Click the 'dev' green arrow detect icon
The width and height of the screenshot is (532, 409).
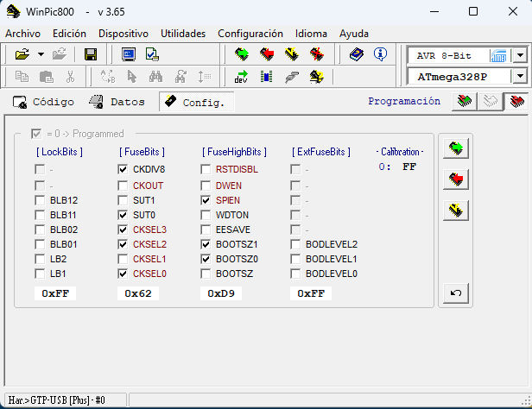click(x=241, y=77)
